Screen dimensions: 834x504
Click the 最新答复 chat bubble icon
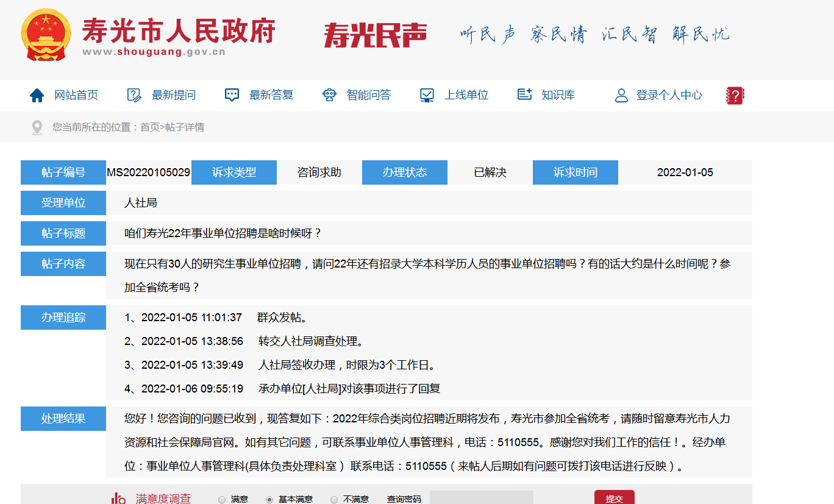click(x=232, y=95)
